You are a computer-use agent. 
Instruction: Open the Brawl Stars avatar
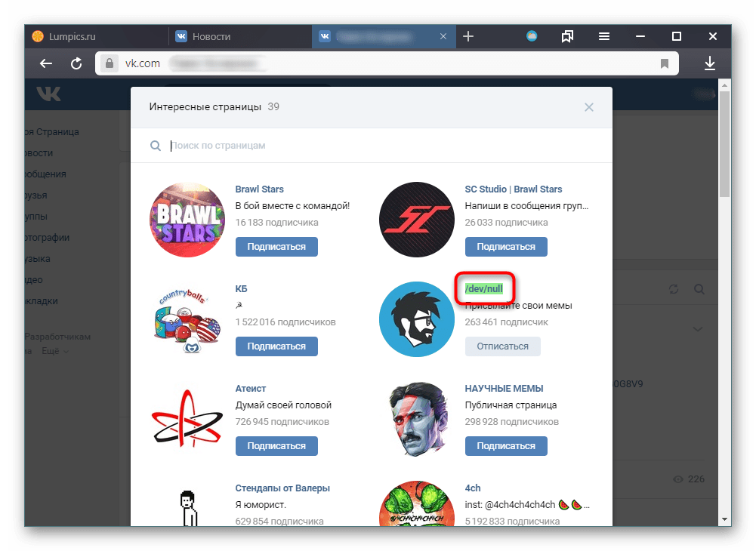[x=187, y=220]
